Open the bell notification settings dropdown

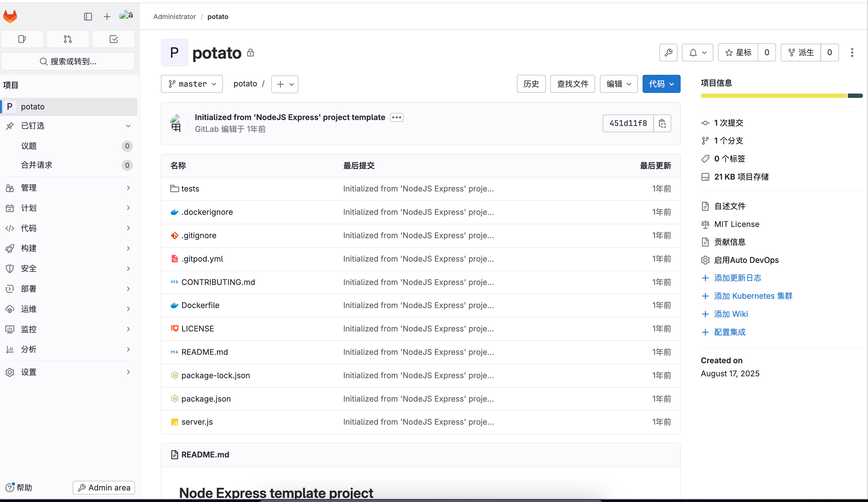pyautogui.click(x=697, y=52)
